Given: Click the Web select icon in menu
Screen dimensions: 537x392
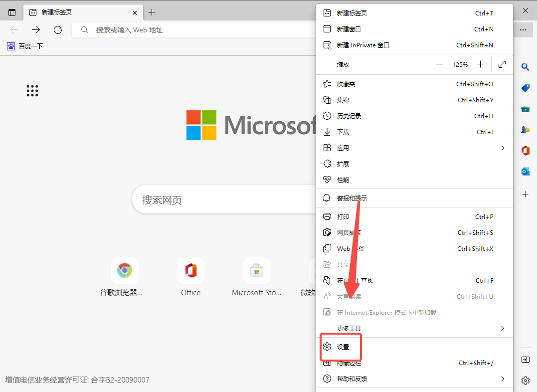Looking at the screenshot, I should click(327, 248).
